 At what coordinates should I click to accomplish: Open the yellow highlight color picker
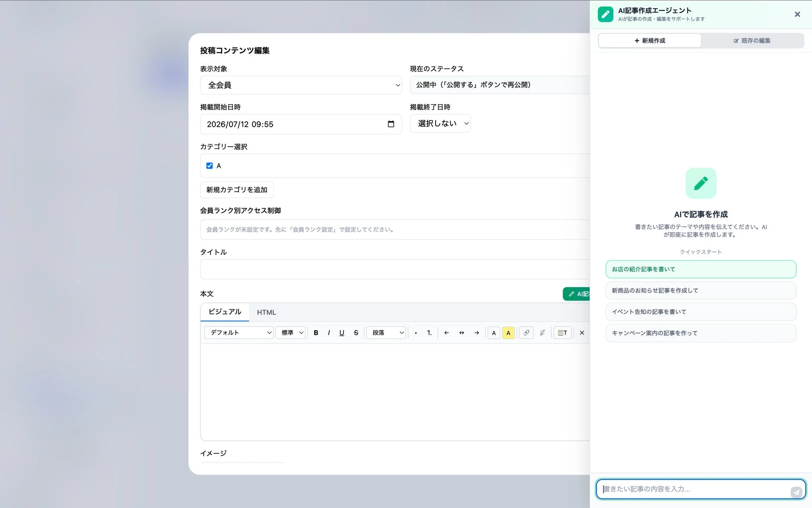tap(508, 333)
